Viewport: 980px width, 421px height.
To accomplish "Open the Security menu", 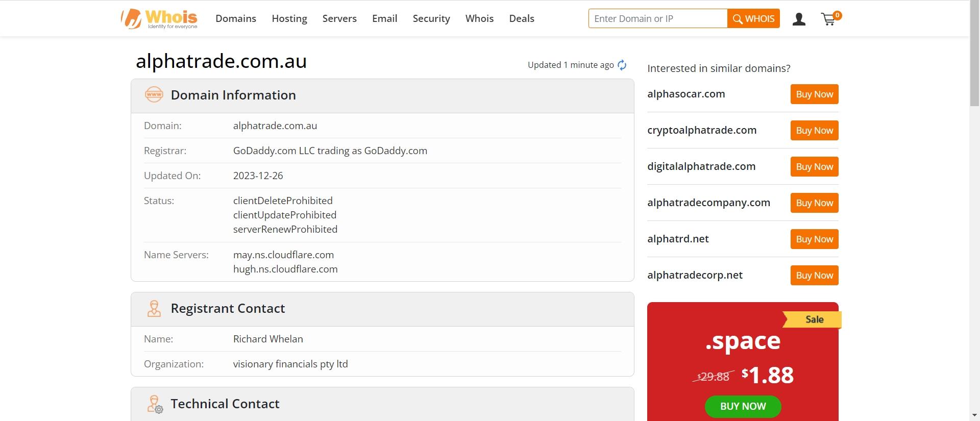I will point(431,18).
